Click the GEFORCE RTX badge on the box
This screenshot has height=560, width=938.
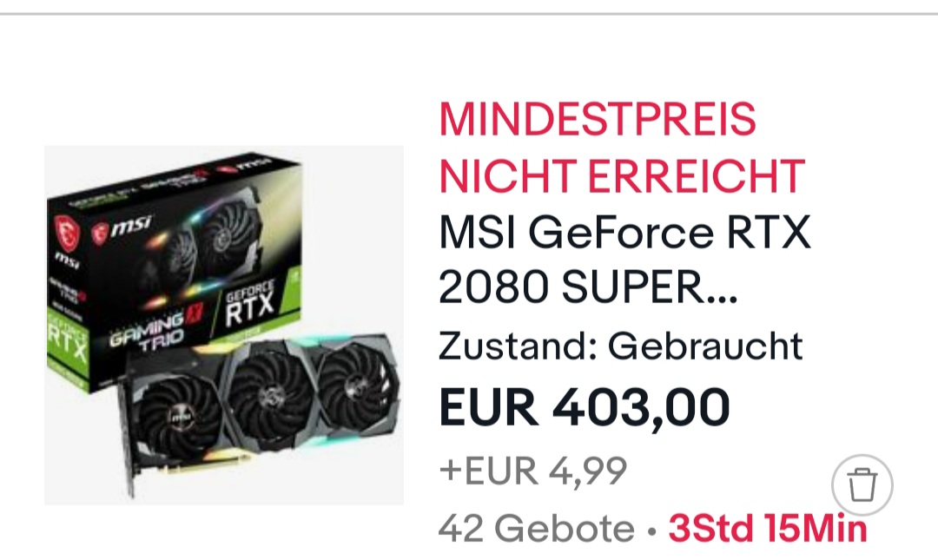(x=250, y=305)
